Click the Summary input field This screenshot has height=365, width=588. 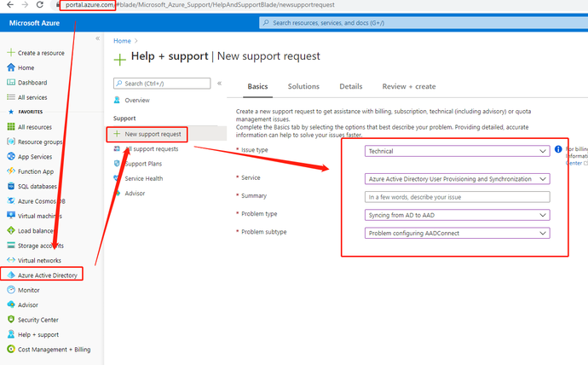457,197
